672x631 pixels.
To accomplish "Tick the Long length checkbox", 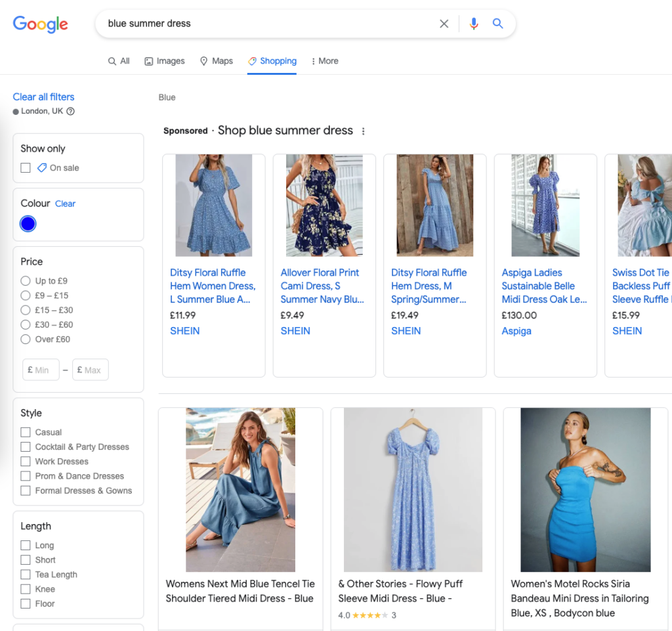I will 26,545.
